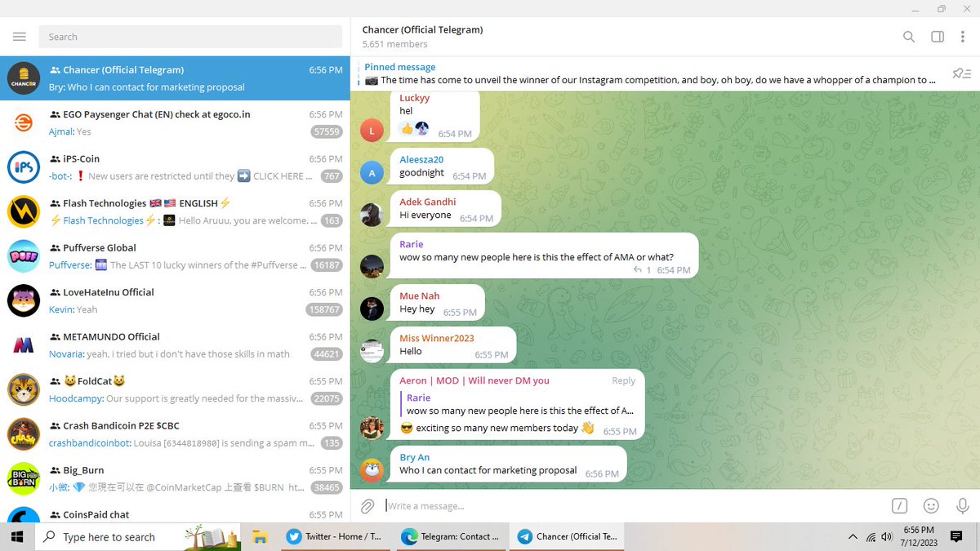Open the pinned Instagram competition message
Image resolution: width=980 pixels, height=551 pixels.
pos(649,73)
